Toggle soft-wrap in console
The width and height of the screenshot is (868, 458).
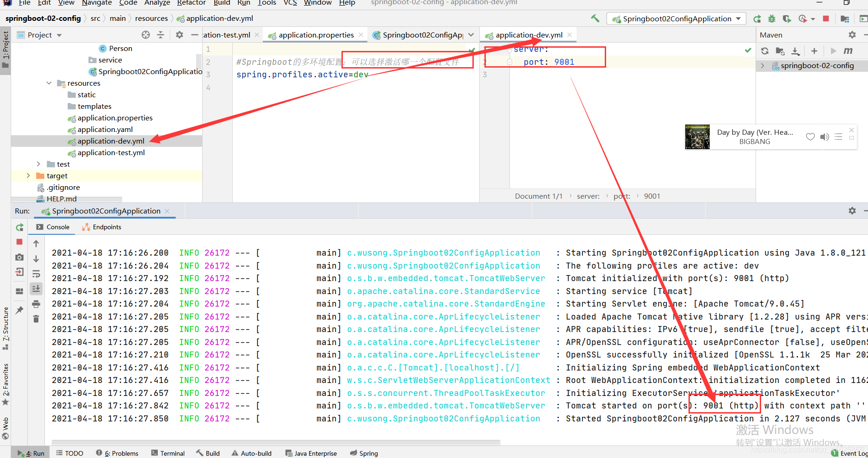pos(36,274)
